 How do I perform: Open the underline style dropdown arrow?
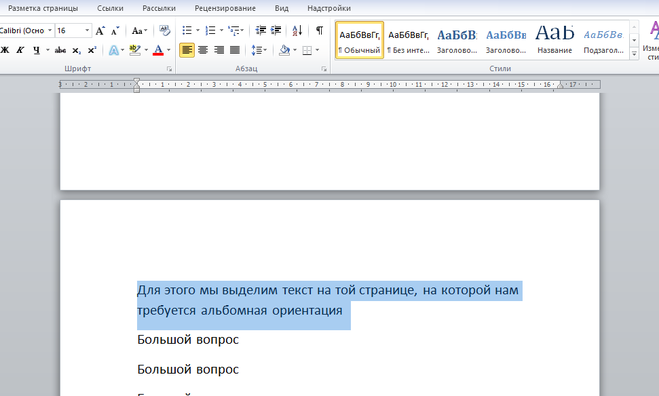click(x=47, y=50)
